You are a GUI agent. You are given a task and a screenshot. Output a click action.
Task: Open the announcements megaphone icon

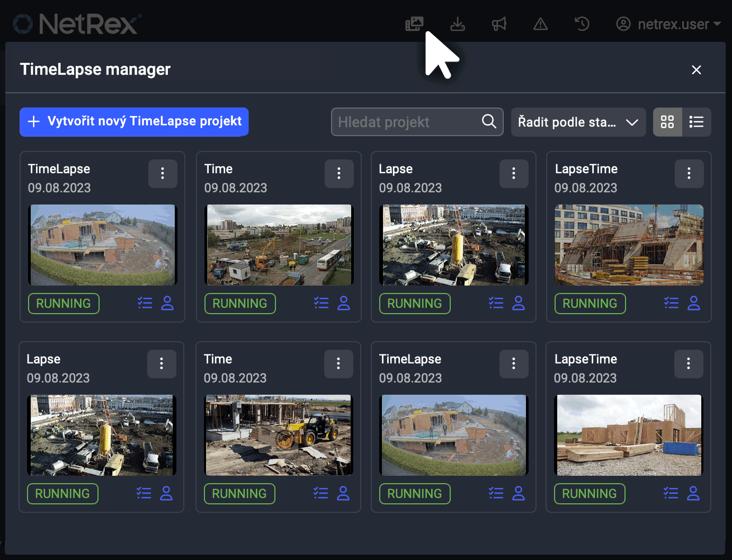pyautogui.click(x=499, y=24)
